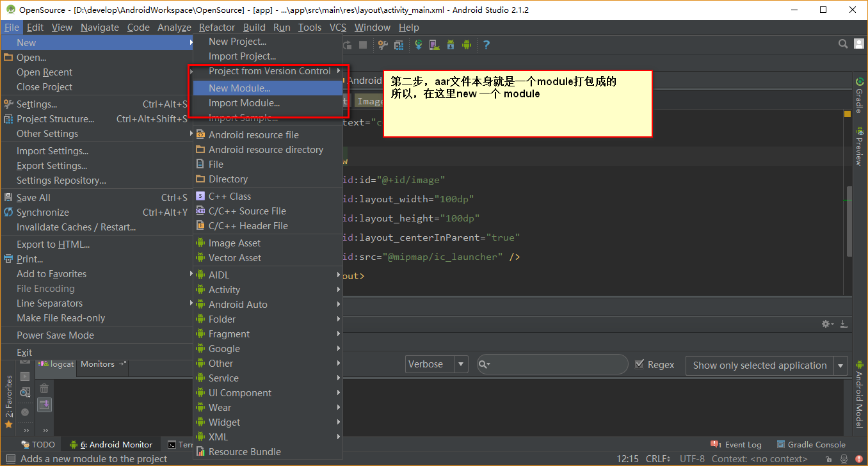868x466 pixels.
Task: Expand the XML submenu
Action: click(x=268, y=437)
